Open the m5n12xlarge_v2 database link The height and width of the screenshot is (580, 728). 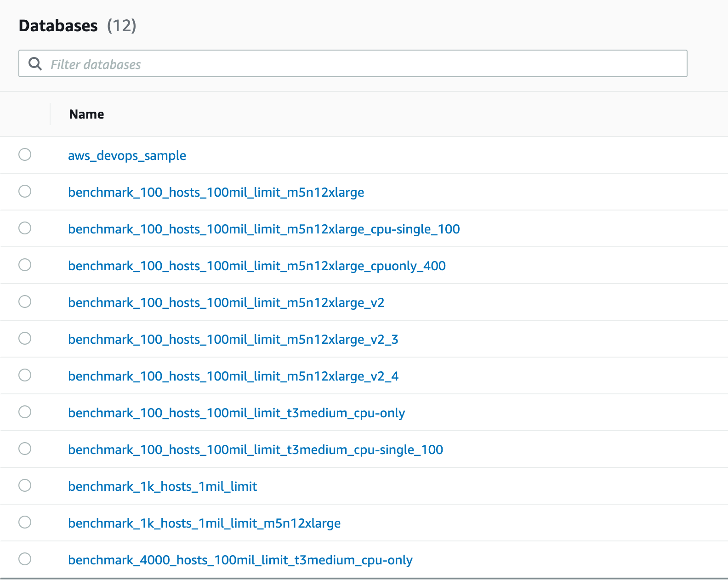point(226,302)
